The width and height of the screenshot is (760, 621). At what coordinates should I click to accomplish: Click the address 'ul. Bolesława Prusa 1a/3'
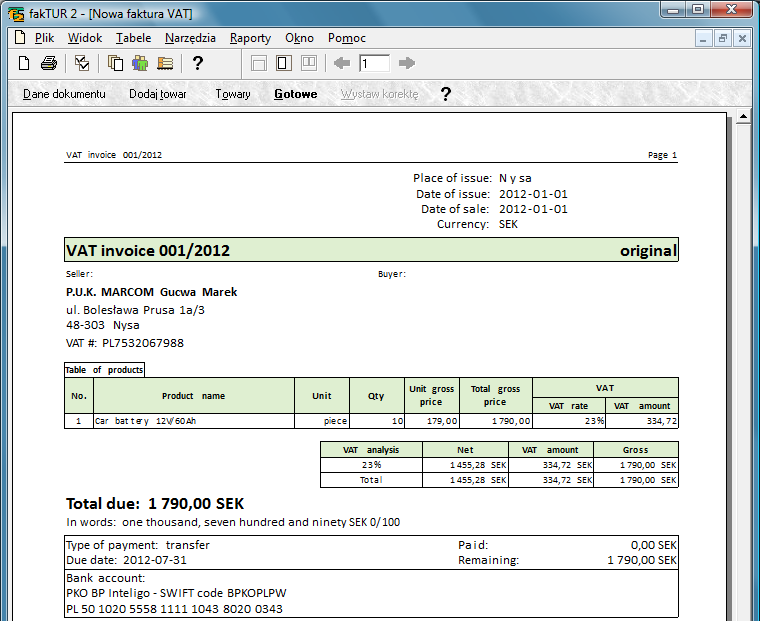click(x=135, y=310)
